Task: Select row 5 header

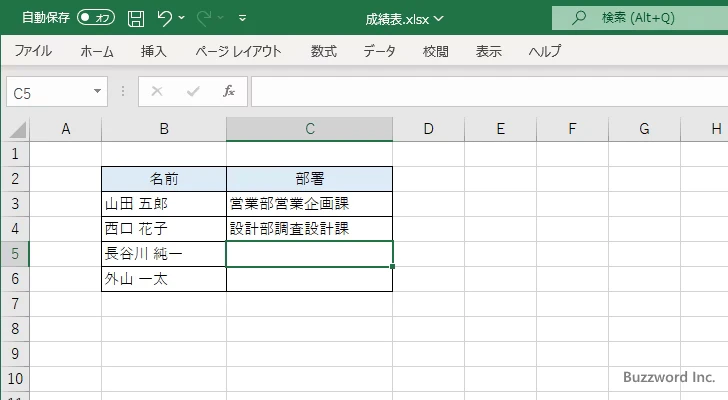Action: pyautogui.click(x=15, y=254)
